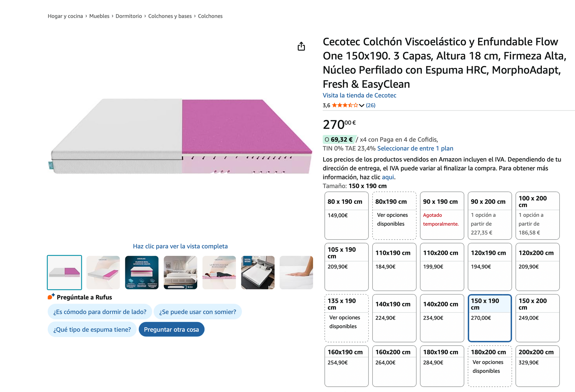The image size is (575, 392).
Task: Select the 80 x 190 cm size option
Action: pos(346,215)
